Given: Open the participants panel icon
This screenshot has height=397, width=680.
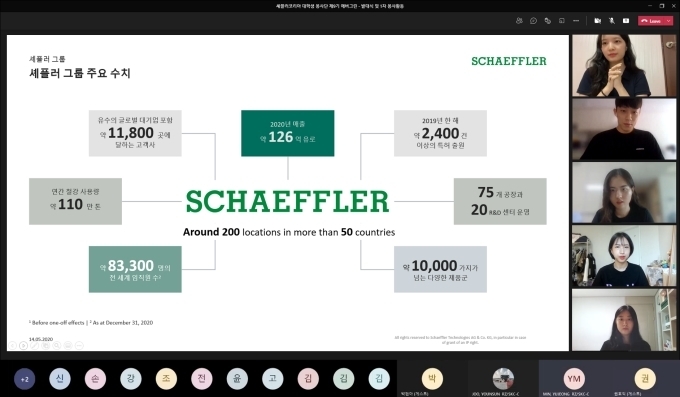Looking at the screenshot, I should (519, 21).
